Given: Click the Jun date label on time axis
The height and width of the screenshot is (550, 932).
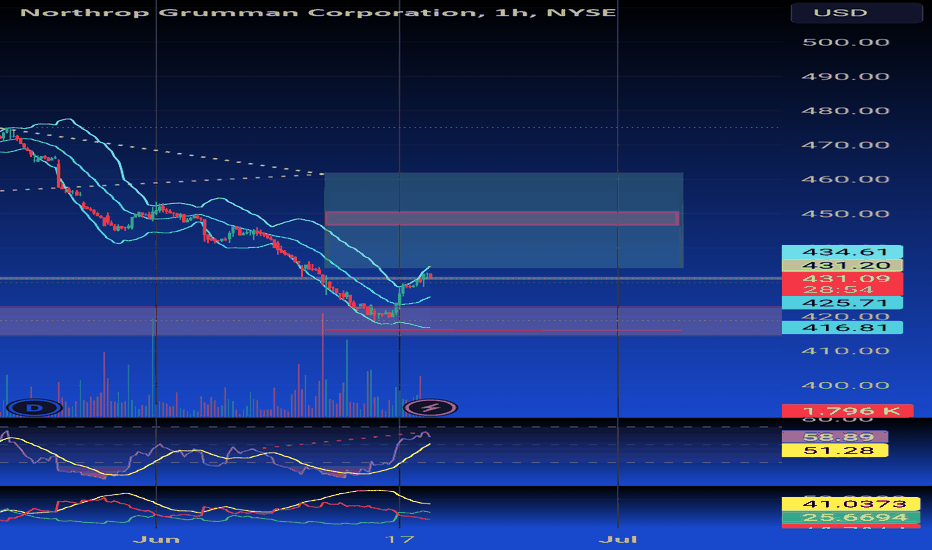Looking at the screenshot, I should pos(156,539).
